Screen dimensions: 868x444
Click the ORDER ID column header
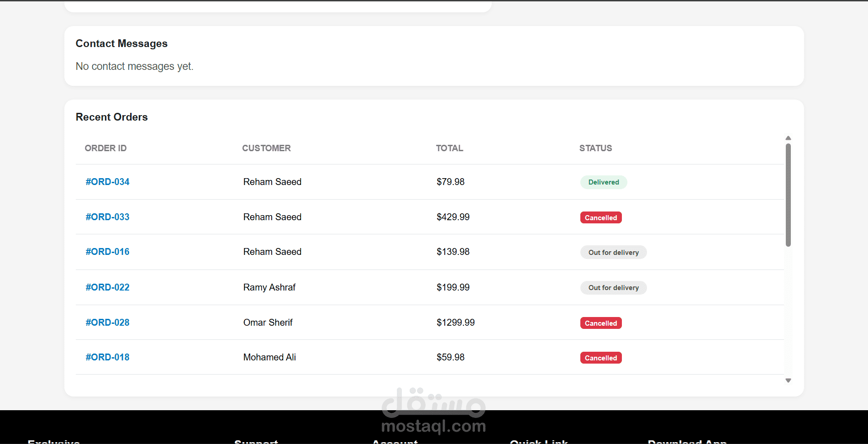pos(105,148)
